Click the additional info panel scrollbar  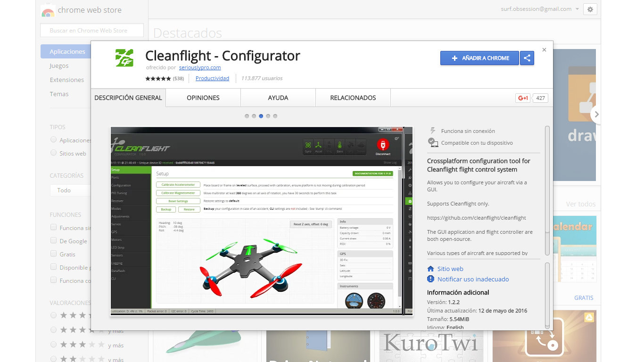pos(547,294)
